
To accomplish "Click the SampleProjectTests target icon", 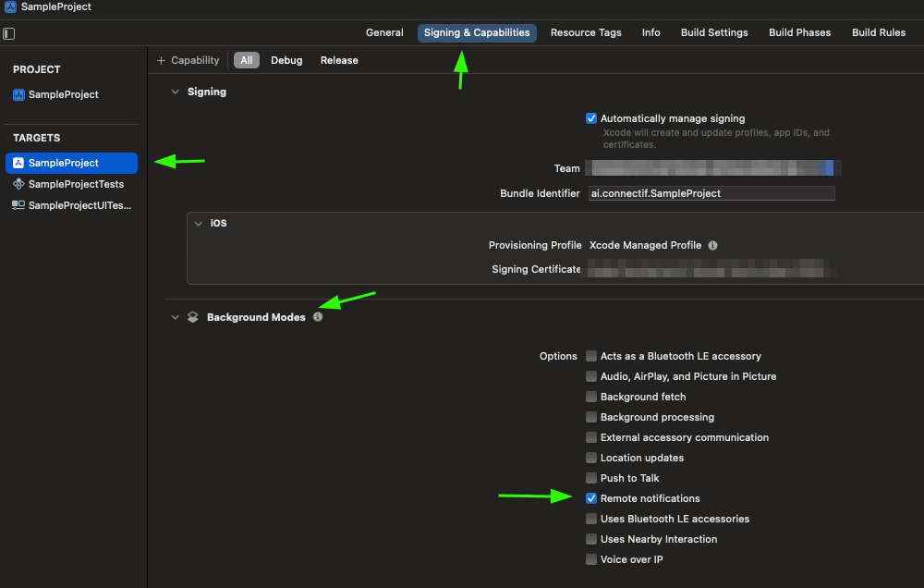I will 18,184.
